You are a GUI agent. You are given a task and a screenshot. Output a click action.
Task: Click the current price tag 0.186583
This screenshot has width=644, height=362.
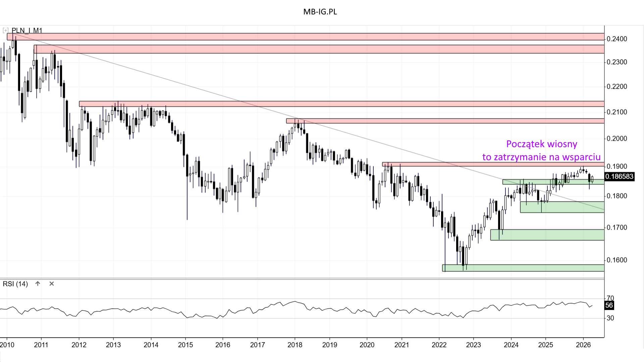pyautogui.click(x=619, y=177)
